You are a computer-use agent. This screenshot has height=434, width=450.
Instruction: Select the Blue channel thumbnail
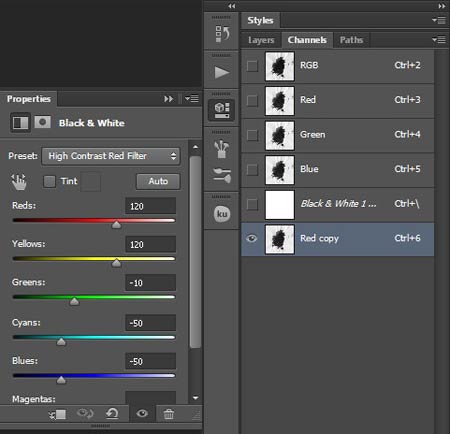tap(280, 170)
